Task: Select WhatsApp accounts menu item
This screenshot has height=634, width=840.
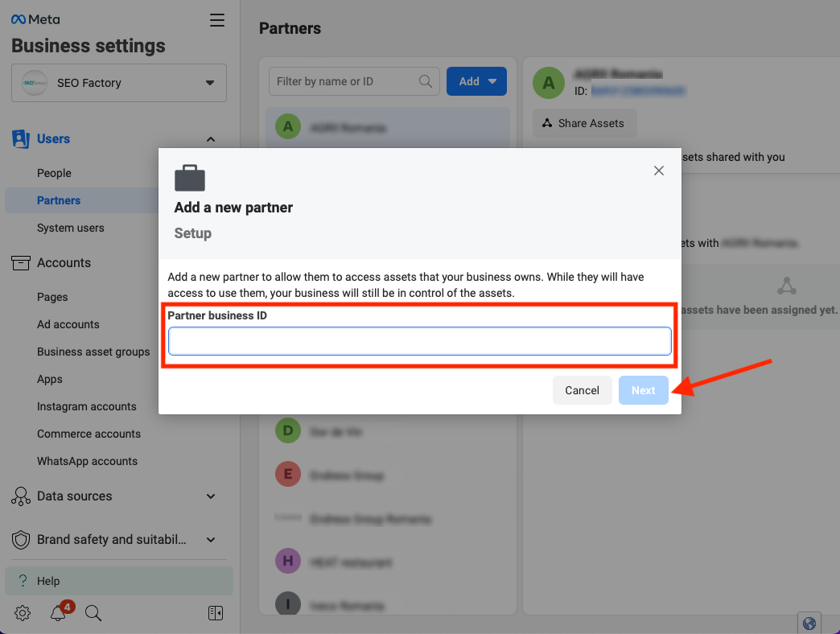Action: [87, 461]
